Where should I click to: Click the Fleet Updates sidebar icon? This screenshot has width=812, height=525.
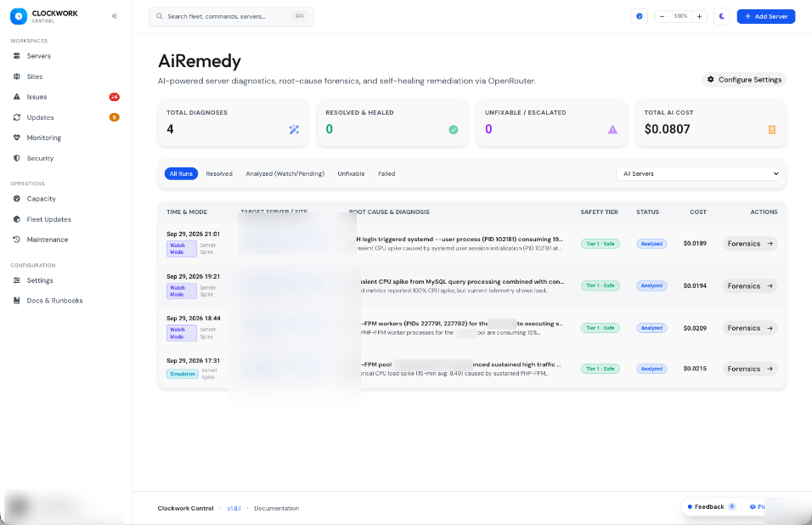point(17,219)
